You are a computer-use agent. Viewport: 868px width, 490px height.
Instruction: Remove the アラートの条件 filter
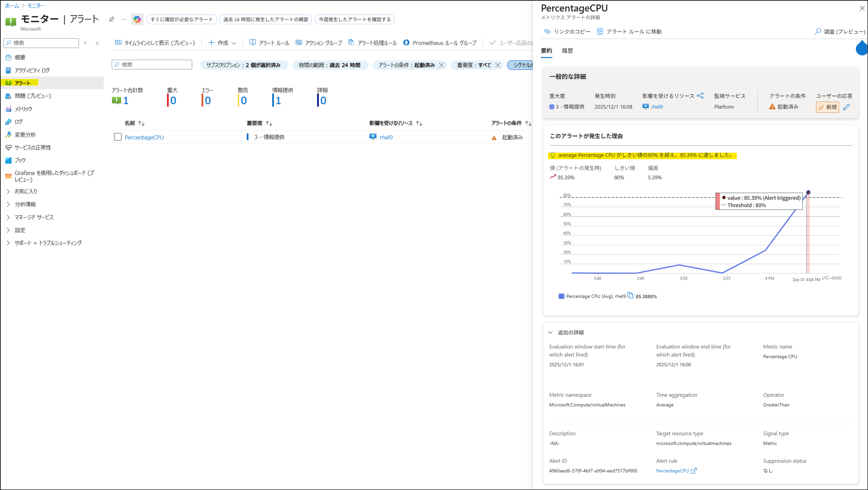[441, 65]
